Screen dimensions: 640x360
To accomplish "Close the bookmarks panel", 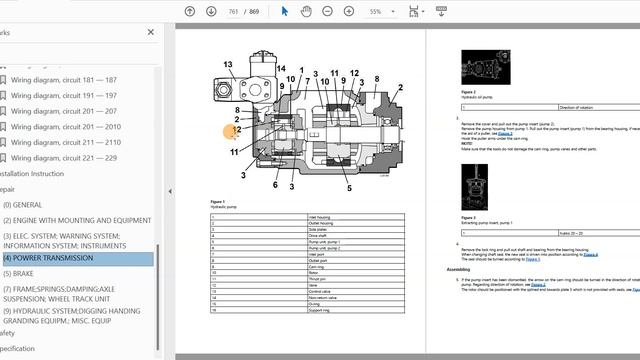I will (151, 32).
